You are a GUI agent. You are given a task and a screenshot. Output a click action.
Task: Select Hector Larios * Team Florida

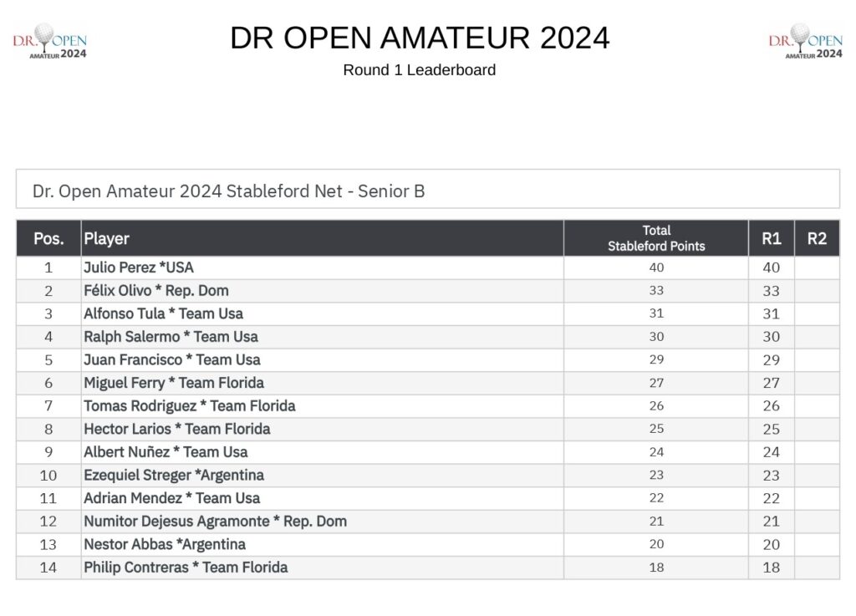click(x=177, y=429)
